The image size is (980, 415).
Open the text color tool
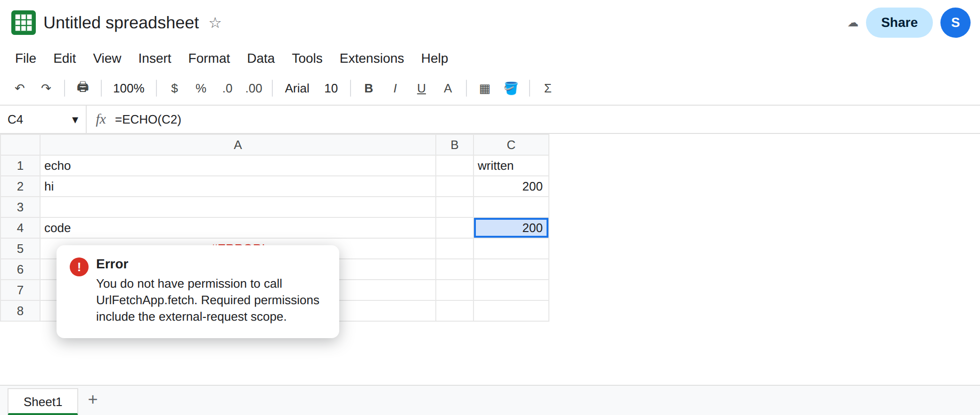[x=448, y=88]
